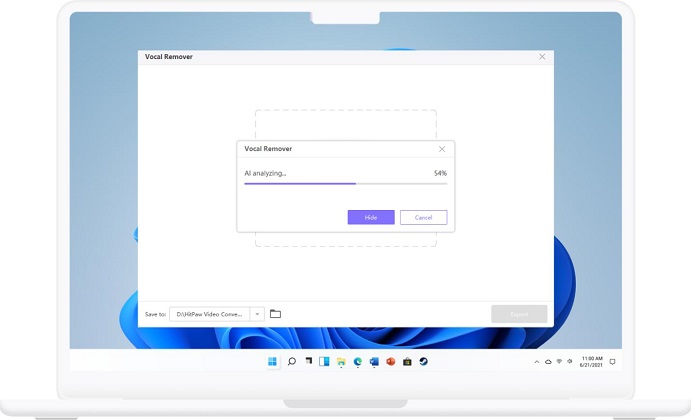Click the AI analyzing progress bar
The width and height of the screenshot is (691, 420).
point(346,183)
